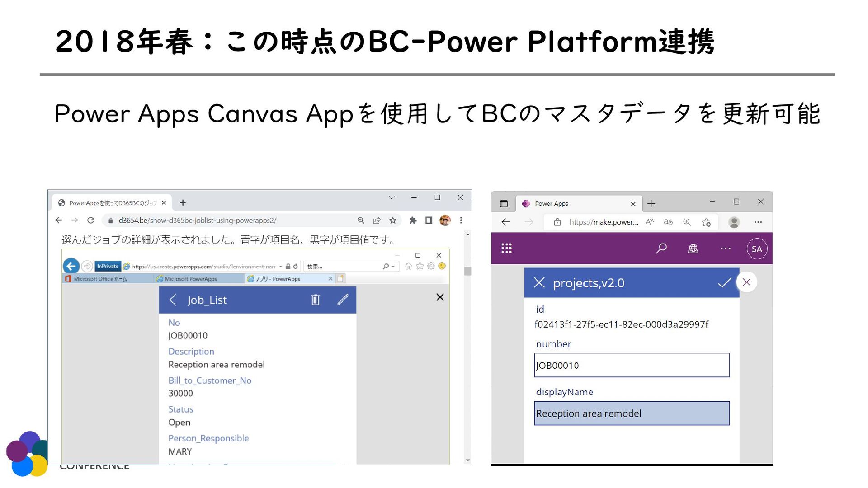Click the JOB00010 value under No
The width and height of the screenshot is (868, 488).
pyautogui.click(x=188, y=336)
